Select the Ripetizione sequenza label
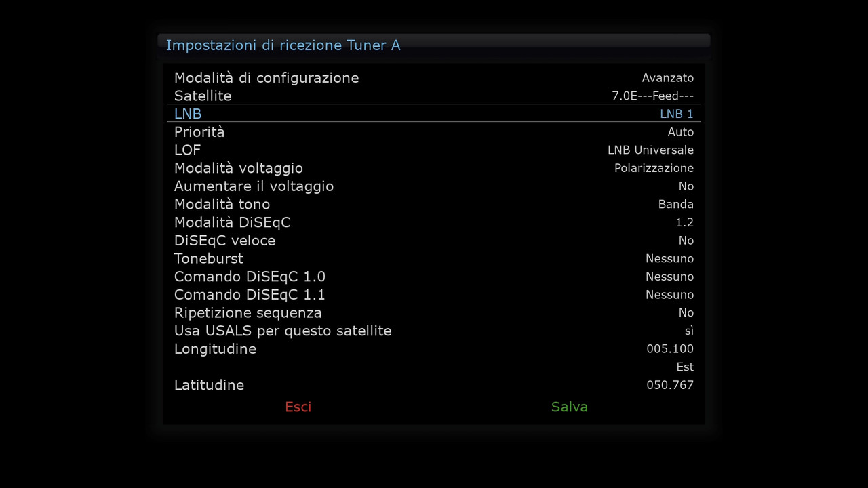 248,312
